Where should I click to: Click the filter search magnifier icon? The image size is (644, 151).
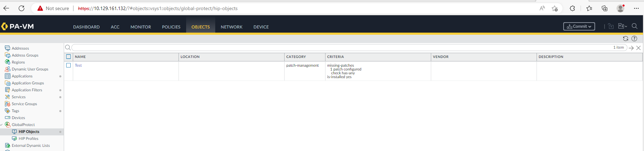(68, 48)
